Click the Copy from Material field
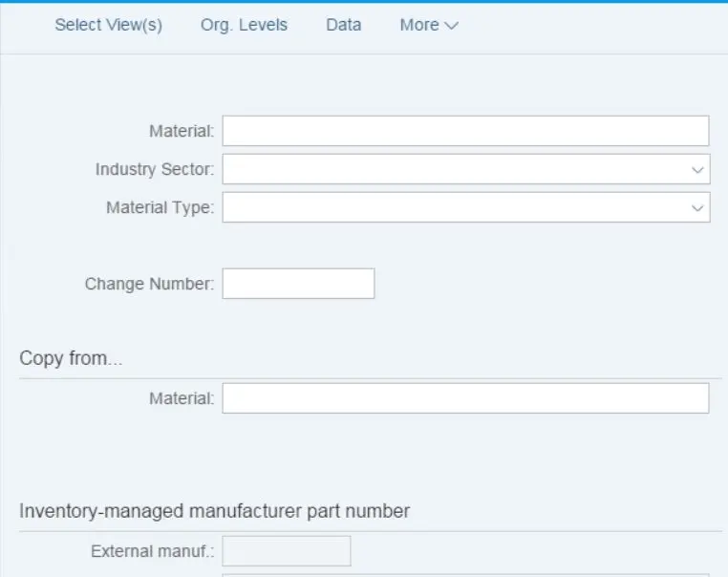The height and width of the screenshot is (577, 728). (465, 398)
